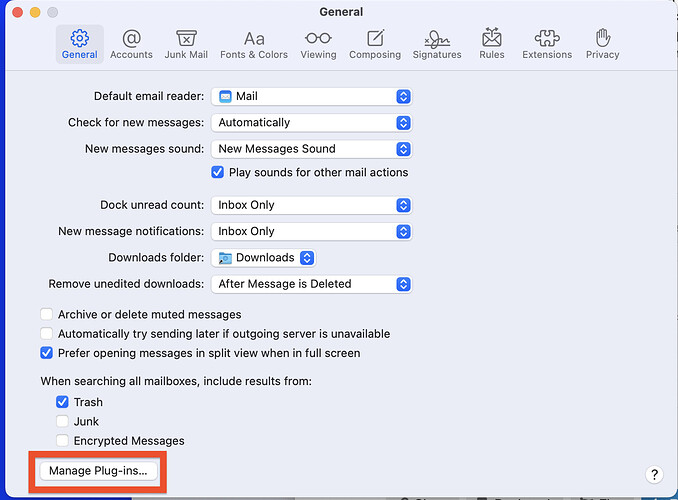Viewport: 678px width, 500px height.
Task: Include Junk in mailbox search results
Action: pyautogui.click(x=63, y=422)
